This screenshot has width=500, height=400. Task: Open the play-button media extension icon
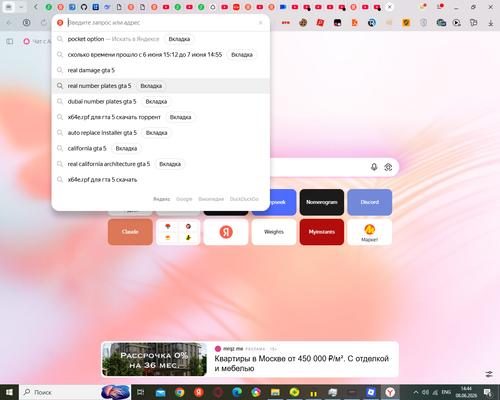click(x=457, y=23)
